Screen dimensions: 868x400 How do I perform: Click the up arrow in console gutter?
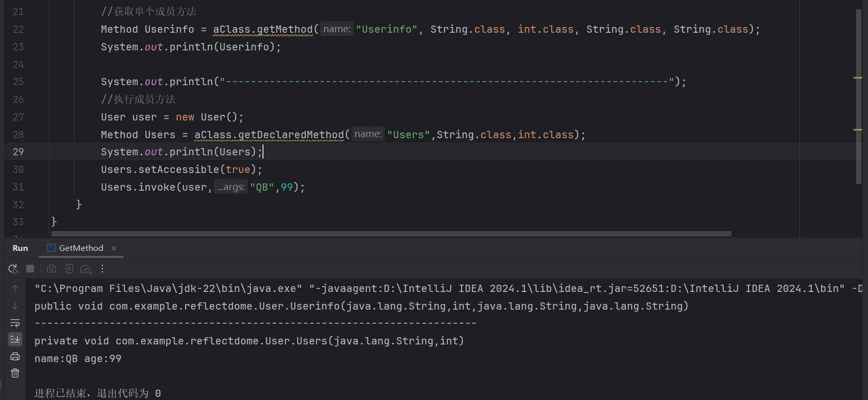(x=15, y=288)
